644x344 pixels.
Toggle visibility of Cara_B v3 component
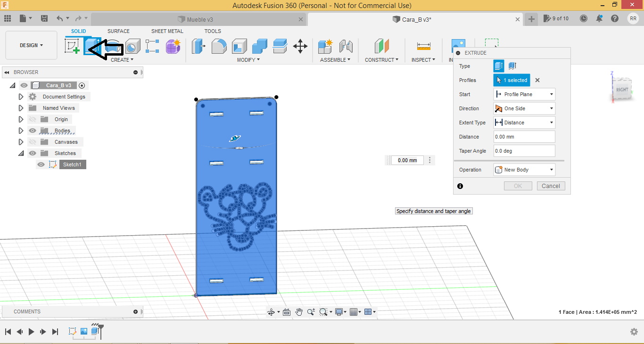[x=24, y=85]
